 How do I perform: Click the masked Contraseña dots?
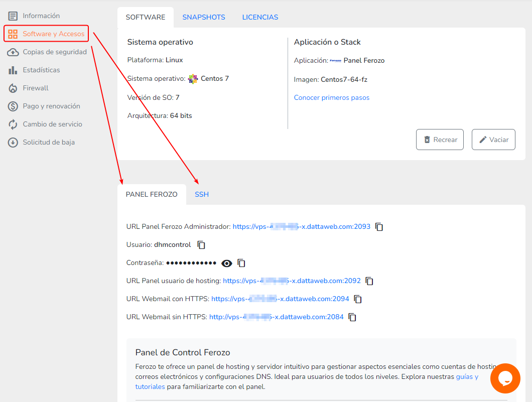191,263
